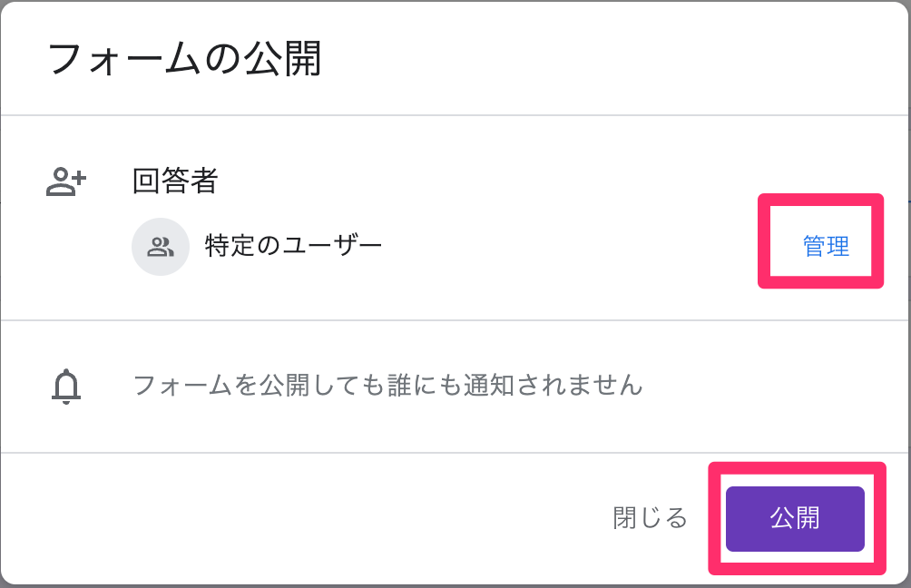Click the no-notification message row
This screenshot has height=588, width=911.
click(x=455, y=386)
